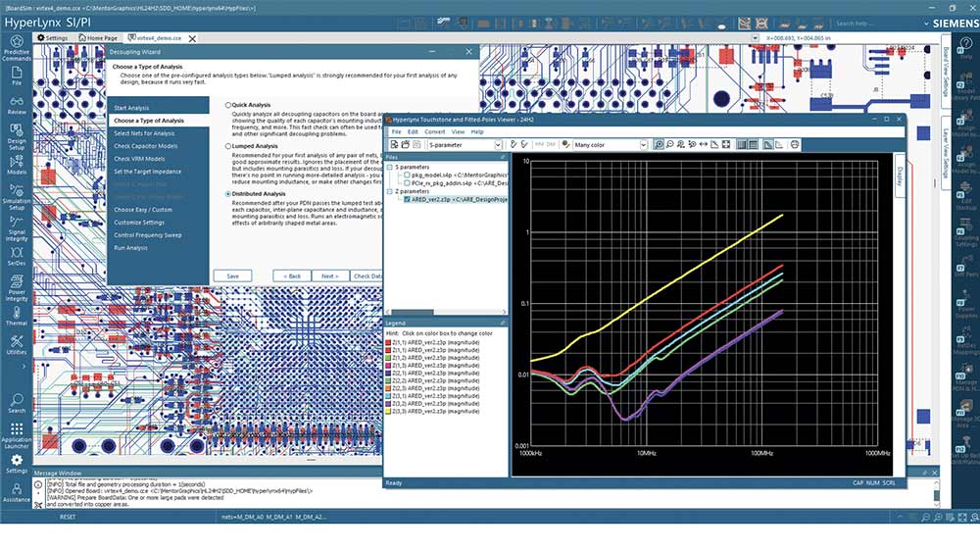
Task: Select the Lumped Analysis radio button
Action: 228,146
